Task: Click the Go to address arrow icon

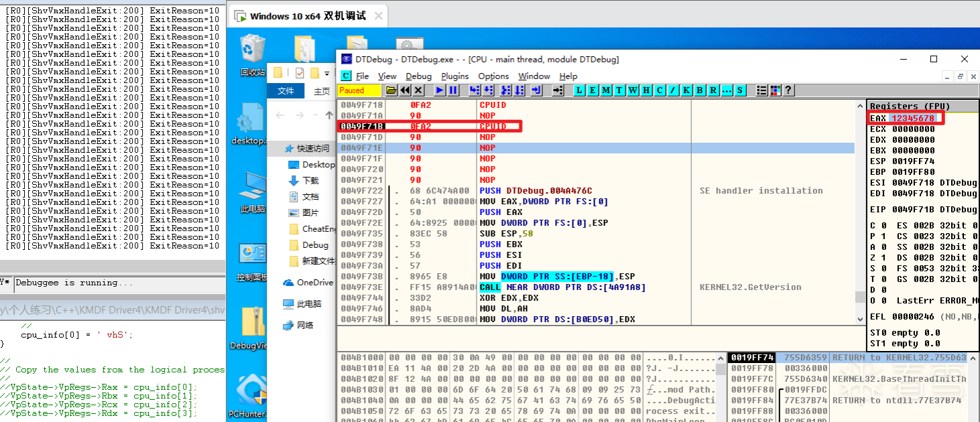Action: (x=558, y=90)
